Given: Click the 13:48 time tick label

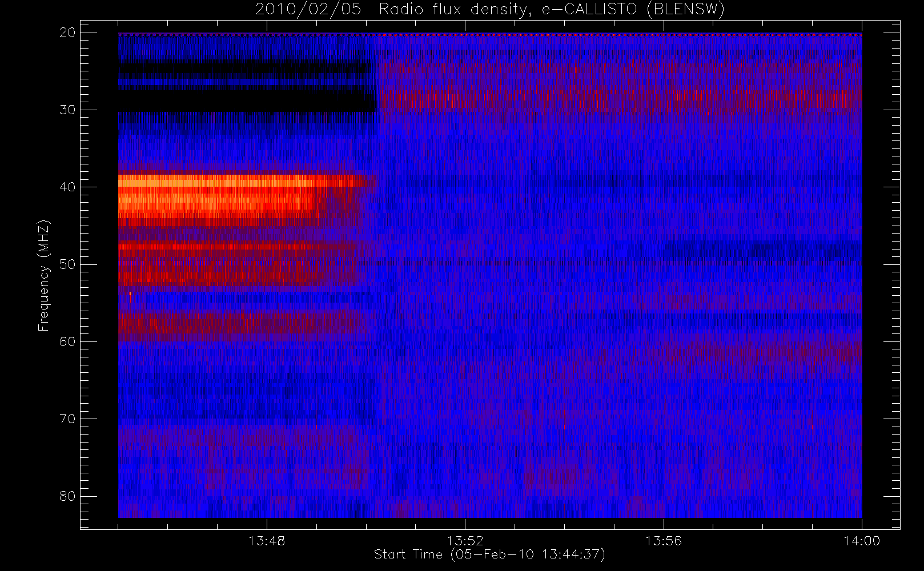Looking at the screenshot, I should pos(267,541).
